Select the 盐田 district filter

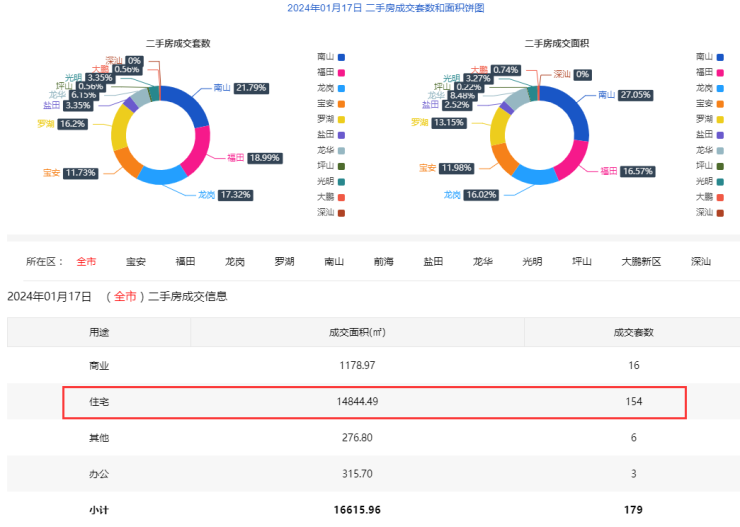pos(433,261)
